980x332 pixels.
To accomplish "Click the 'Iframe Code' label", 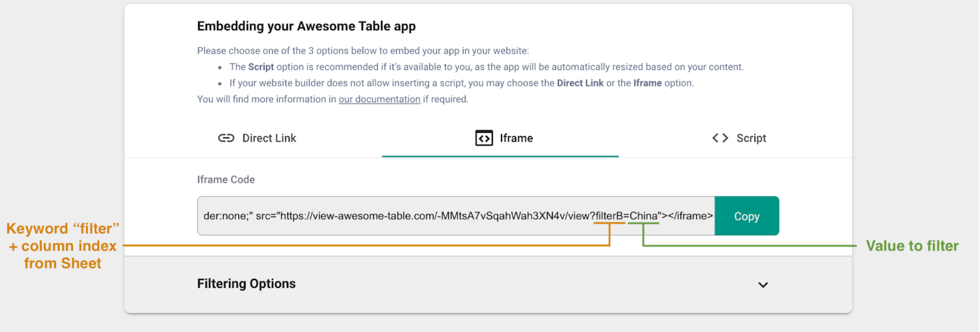I will [x=226, y=179].
